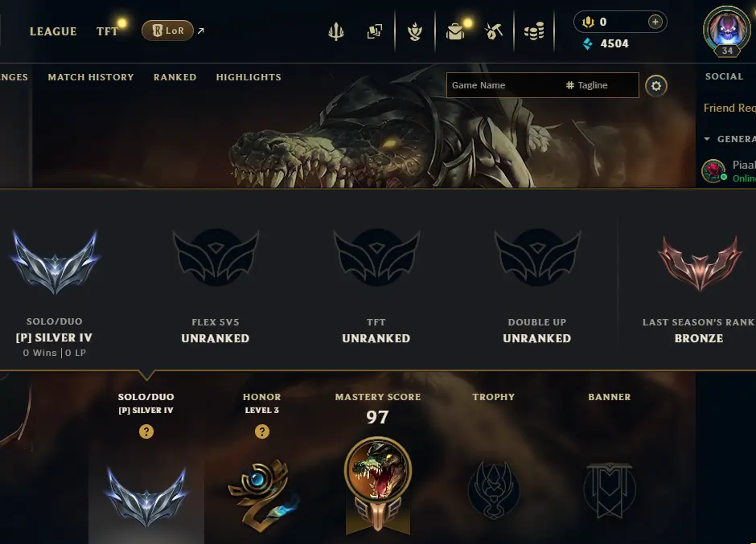Click the Solo/Duo question mark help icon
The image size is (756, 544).
click(x=146, y=432)
